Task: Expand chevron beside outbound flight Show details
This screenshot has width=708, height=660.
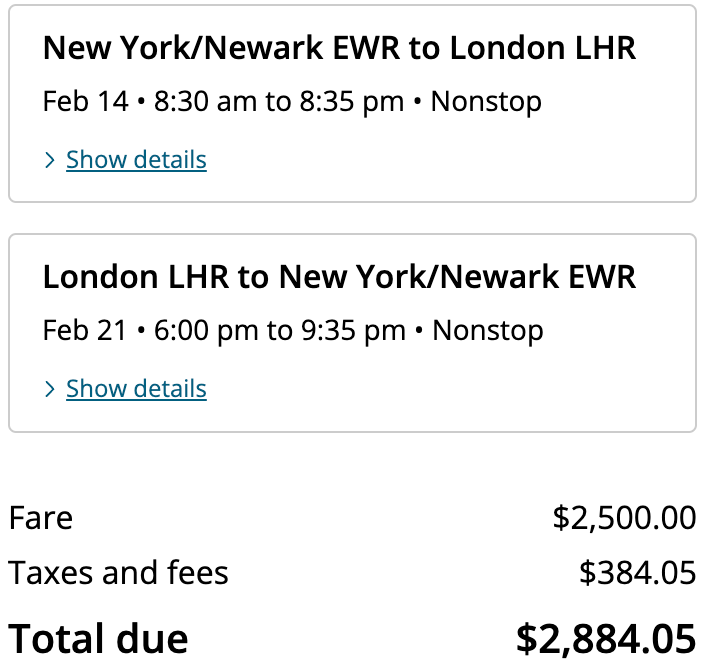Action: click(x=50, y=160)
